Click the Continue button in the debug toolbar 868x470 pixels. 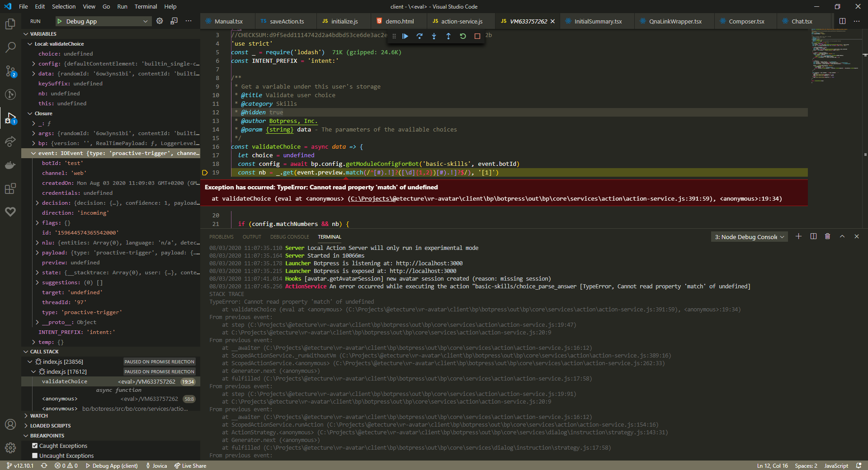point(405,36)
